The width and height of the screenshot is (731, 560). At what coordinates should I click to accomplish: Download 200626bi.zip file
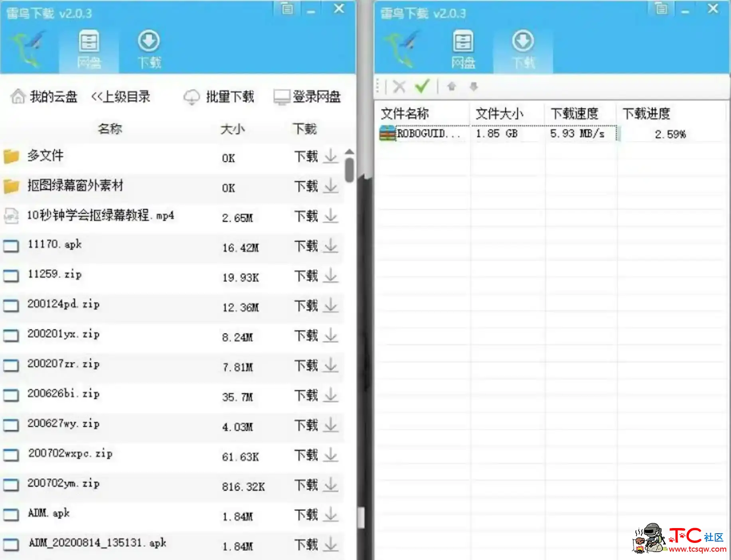pos(316,395)
